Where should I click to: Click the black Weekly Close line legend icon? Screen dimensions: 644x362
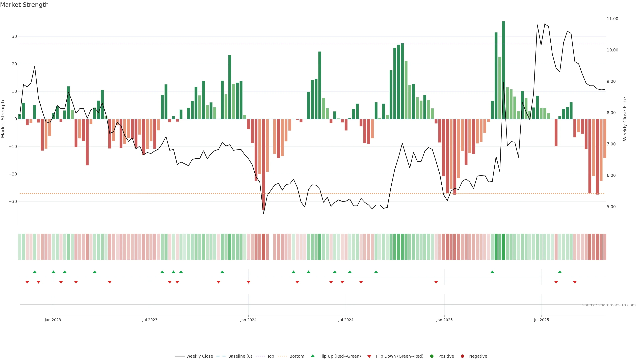click(179, 356)
